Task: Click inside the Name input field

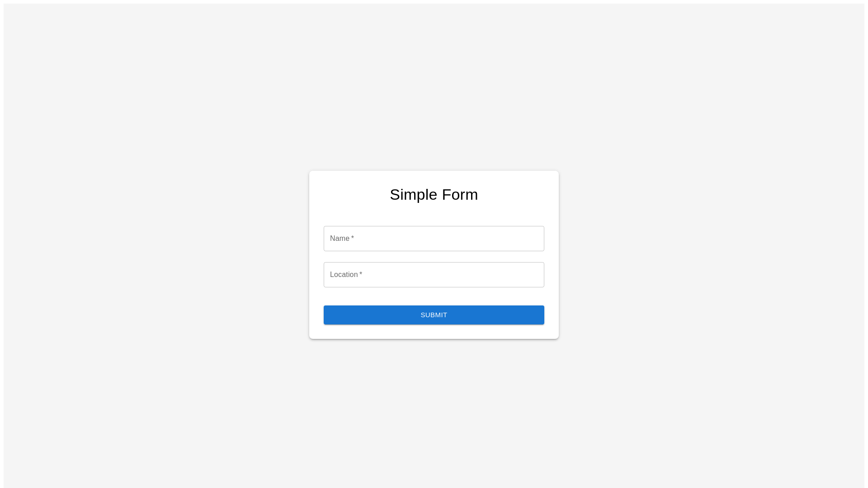Action: 434,239
